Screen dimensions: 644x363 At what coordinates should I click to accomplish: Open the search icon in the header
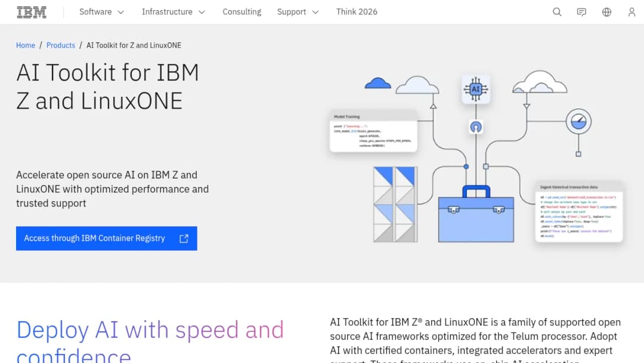[557, 12]
